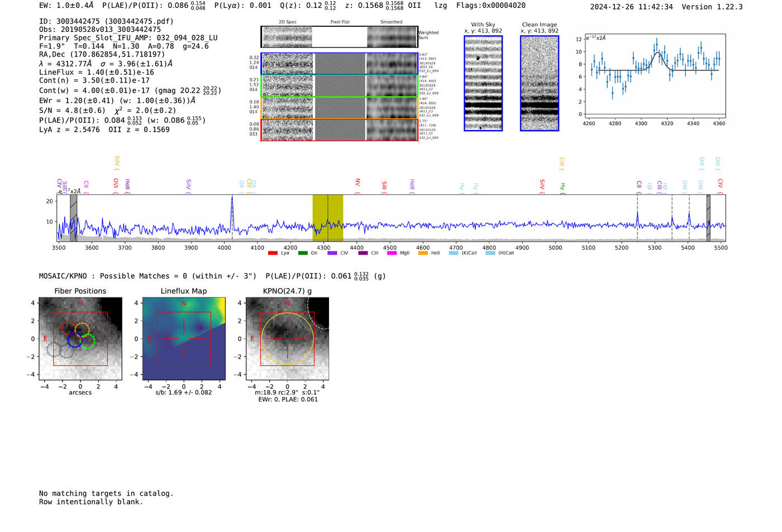This screenshot has width=782, height=532.
Task: Click the blue fiber circle in Fiber Positions
Action: 74,339
